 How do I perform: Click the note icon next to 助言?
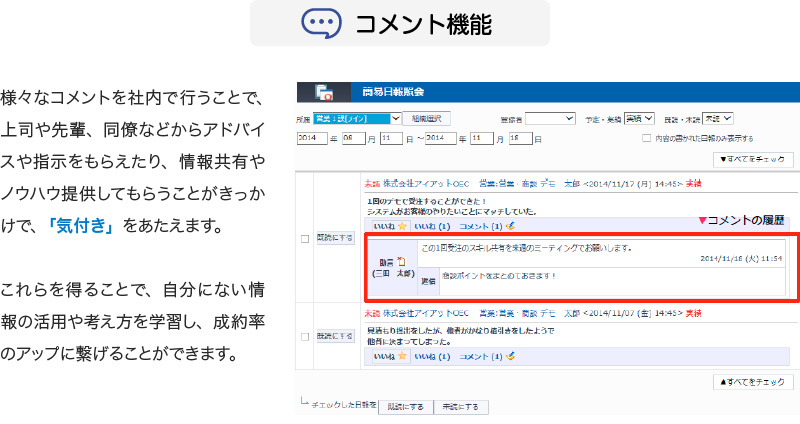(401, 261)
